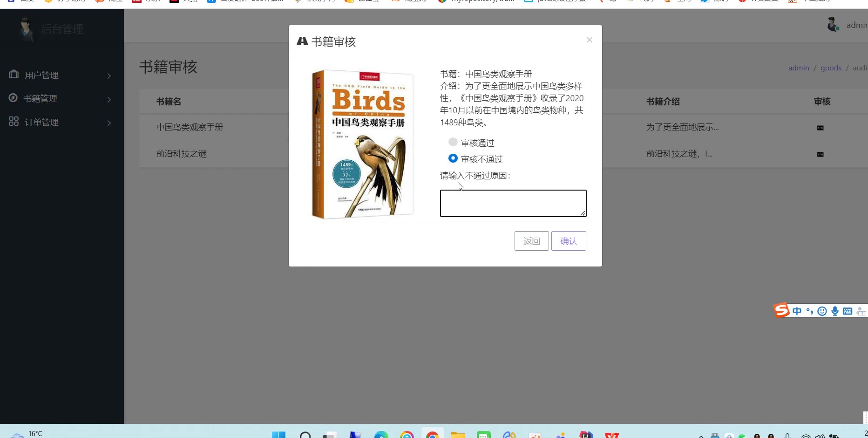This screenshot has width=868, height=438.
Task: Expand the 用户管理 menu chevron
Action: [109, 75]
